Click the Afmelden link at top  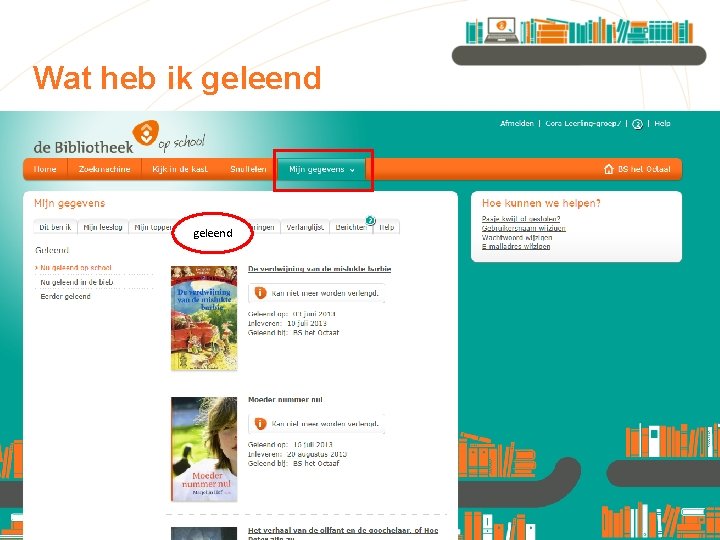517,124
